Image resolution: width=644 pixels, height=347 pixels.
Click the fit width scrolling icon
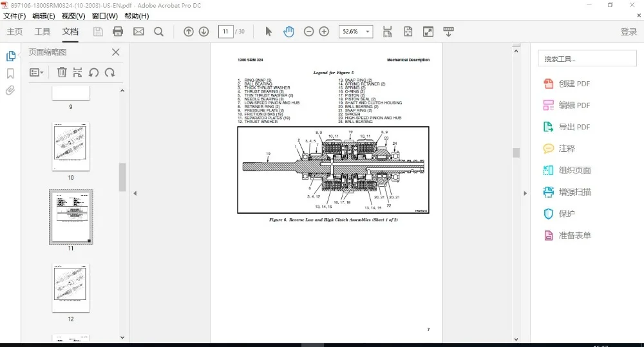tap(387, 32)
